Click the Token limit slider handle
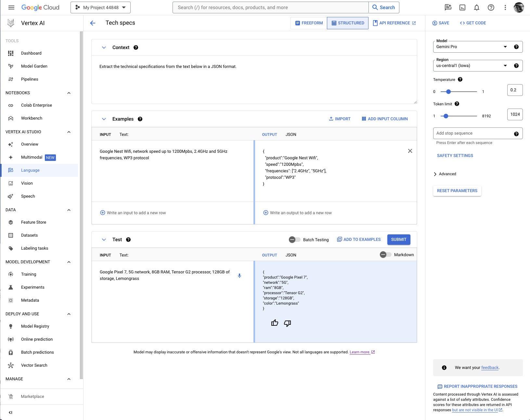Screen dimensions: 530x420 click(x=446, y=116)
